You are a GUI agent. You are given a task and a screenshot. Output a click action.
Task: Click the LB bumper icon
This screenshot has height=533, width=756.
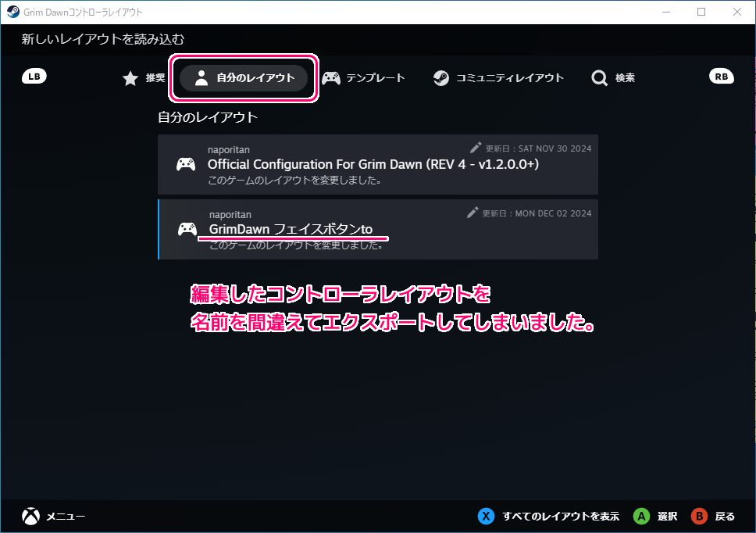pyautogui.click(x=34, y=77)
